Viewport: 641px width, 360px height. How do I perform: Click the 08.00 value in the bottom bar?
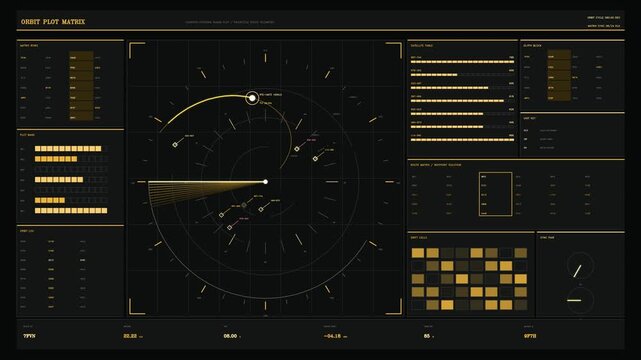click(230, 336)
